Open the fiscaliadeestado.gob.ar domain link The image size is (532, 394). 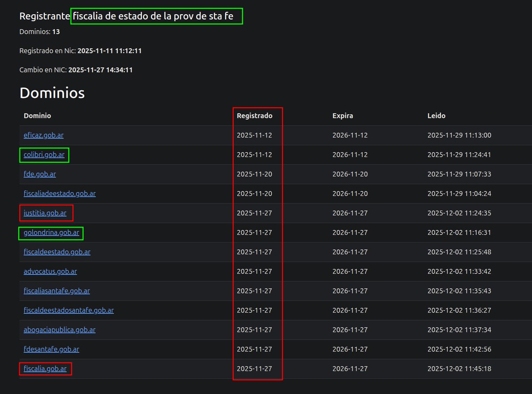tap(59, 194)
